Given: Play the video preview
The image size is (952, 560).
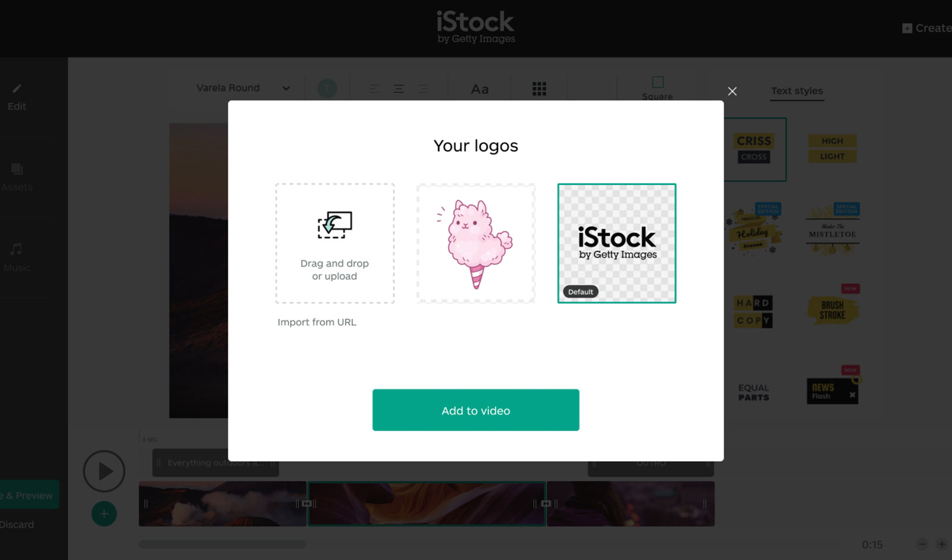Looking at the screenshot, I should [104, 471].
